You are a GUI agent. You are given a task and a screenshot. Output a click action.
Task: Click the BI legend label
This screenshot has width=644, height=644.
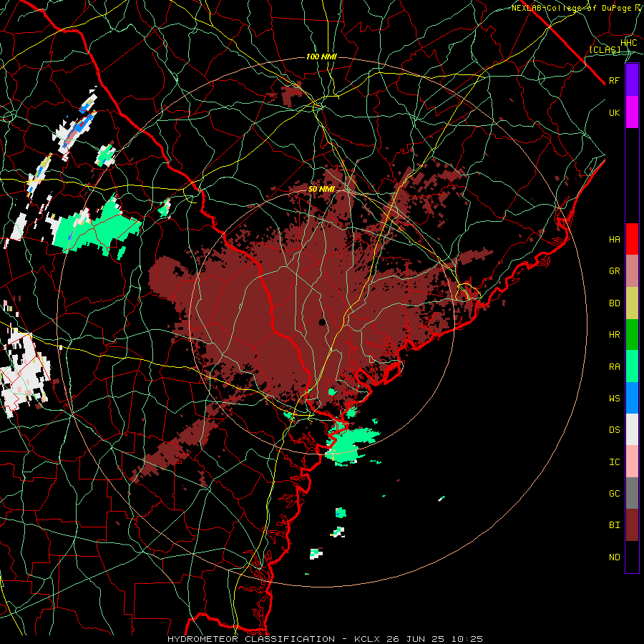tap(614, 525)
